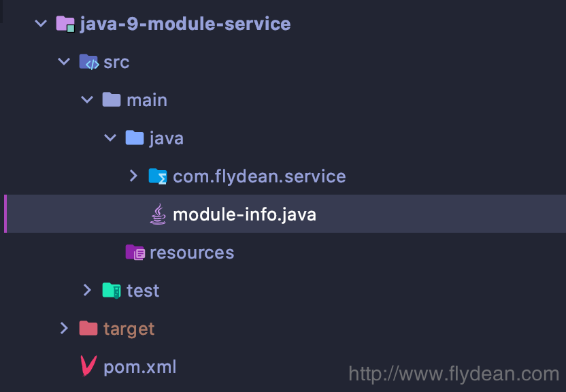Click the module-info.java Java file icon
This screenshot has width=566, height=392.
click(158, 215)
